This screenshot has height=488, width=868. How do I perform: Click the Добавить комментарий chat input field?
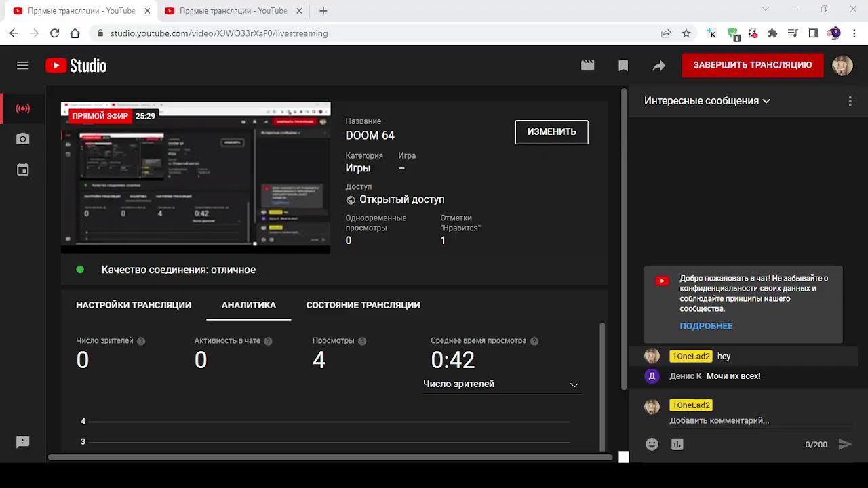coord(761,421)
